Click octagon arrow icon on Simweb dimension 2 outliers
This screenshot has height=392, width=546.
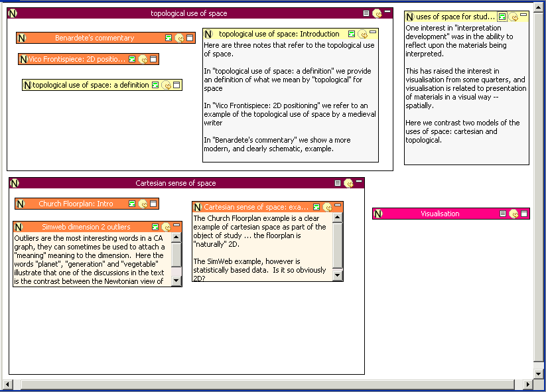(166, 227)
